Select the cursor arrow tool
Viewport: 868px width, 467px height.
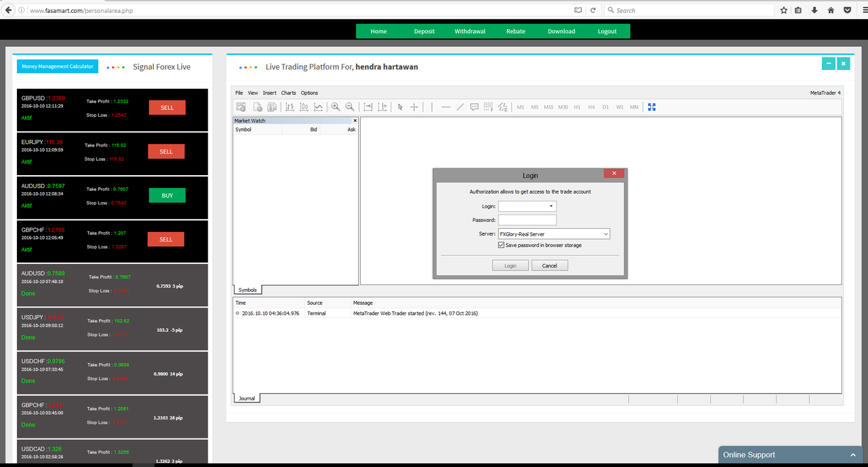point(400,107)
